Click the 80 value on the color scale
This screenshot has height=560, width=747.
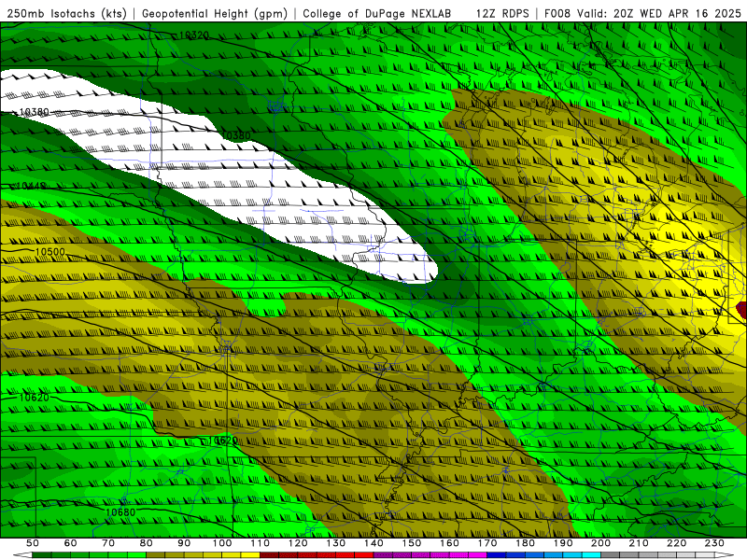click(147, 543)
